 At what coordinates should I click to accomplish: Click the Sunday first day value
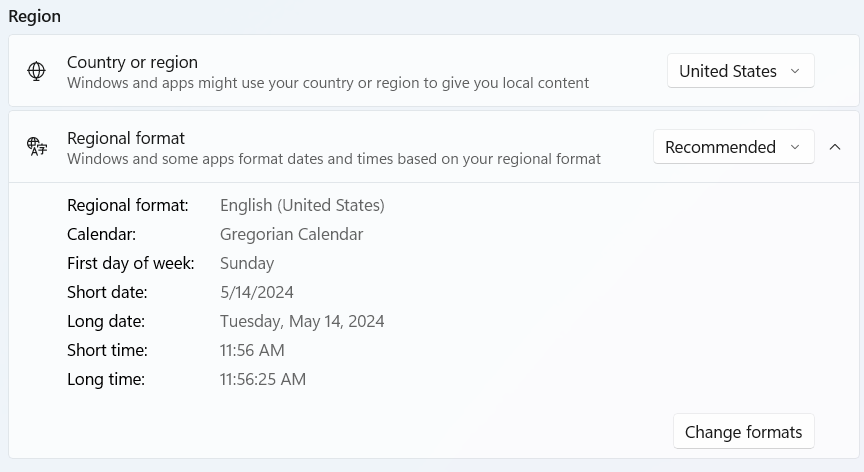click(x=247, y=263)
